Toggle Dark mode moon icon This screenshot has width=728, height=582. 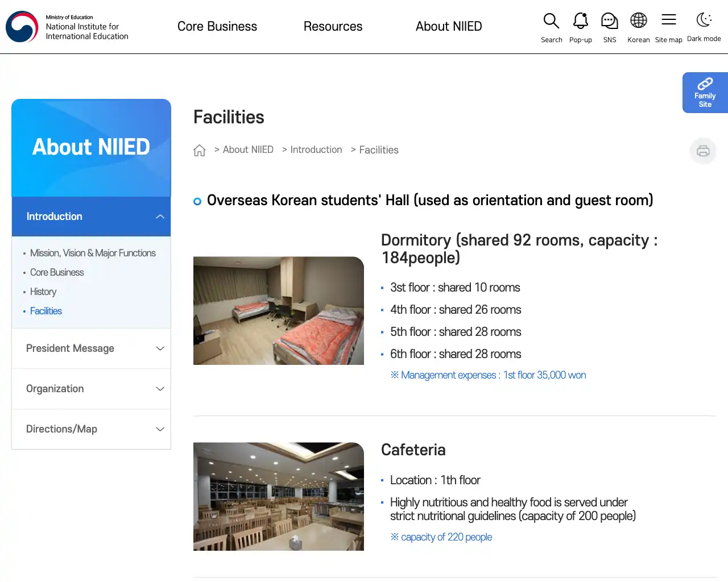704,20
